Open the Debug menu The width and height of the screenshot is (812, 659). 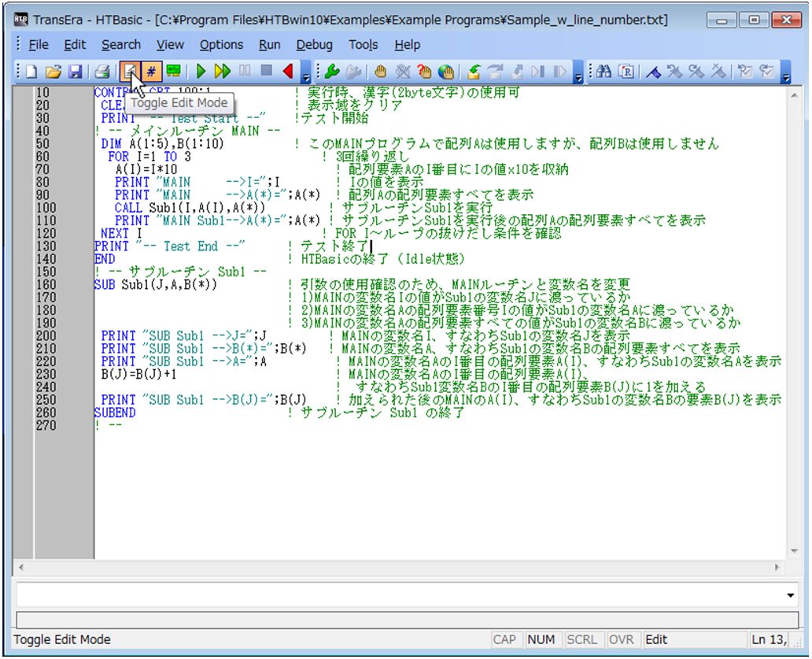tap(315, 45)
